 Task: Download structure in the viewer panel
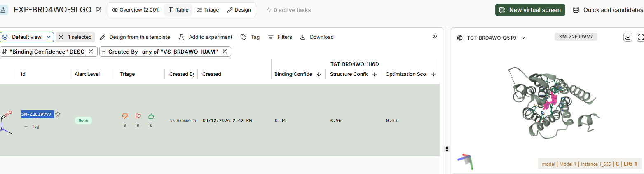click(628, 37)
